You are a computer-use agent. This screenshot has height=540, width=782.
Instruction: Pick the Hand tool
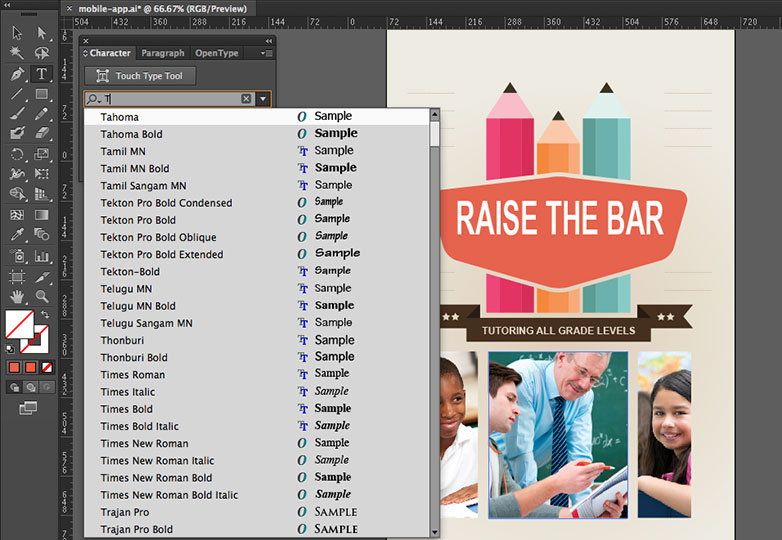point(17,297)
